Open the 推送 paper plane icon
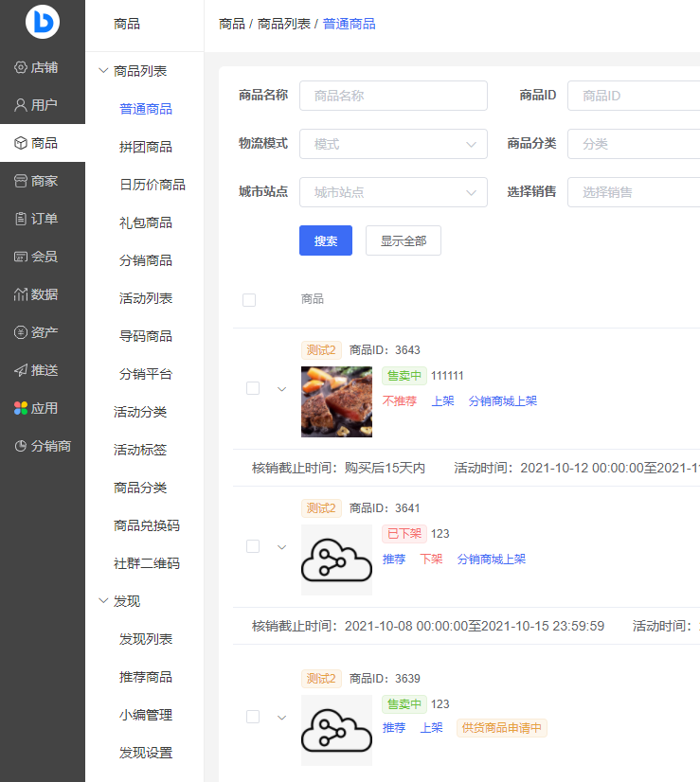This screenshot has height=782, width=700. (21, 370)
